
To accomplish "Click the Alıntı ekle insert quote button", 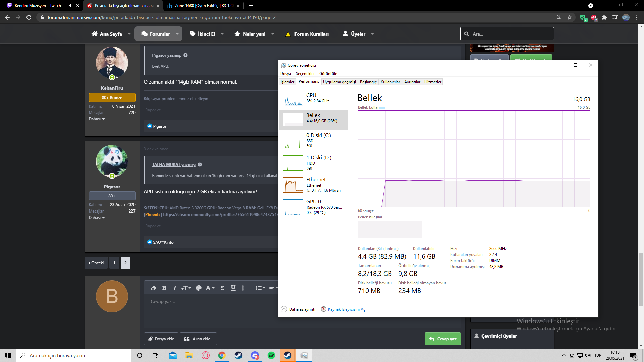I will coord(199,339).
